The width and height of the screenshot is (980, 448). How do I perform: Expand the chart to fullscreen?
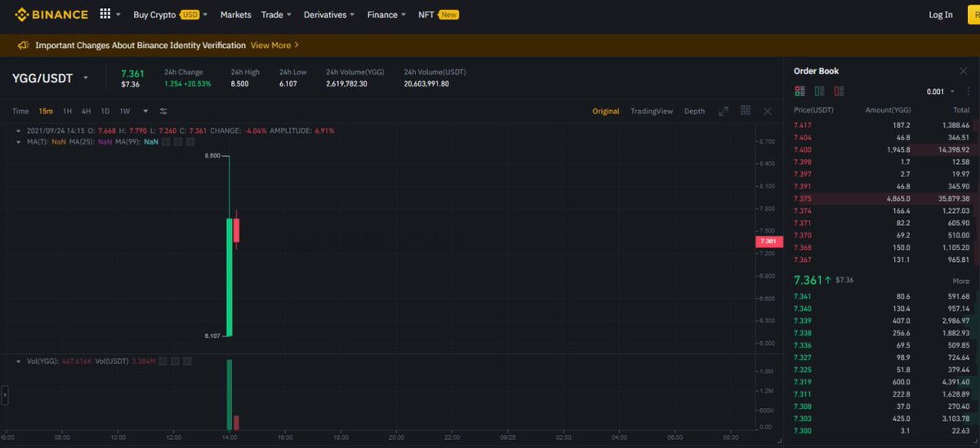click(723, 111)
